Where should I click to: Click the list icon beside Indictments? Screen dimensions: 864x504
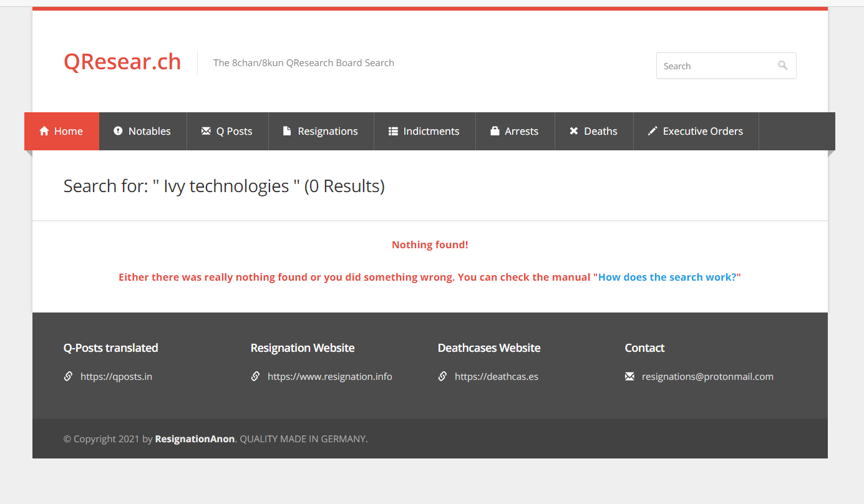click(393, 131)
